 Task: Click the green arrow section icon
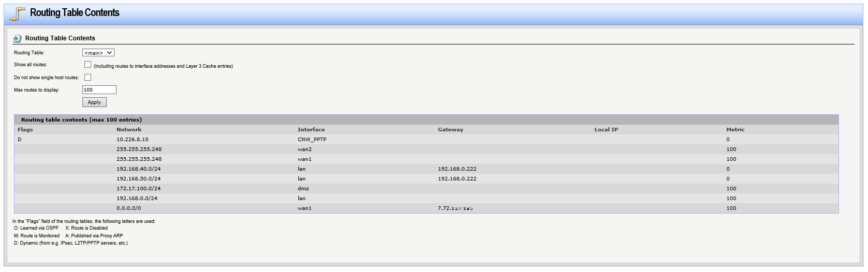pos(17,38)
